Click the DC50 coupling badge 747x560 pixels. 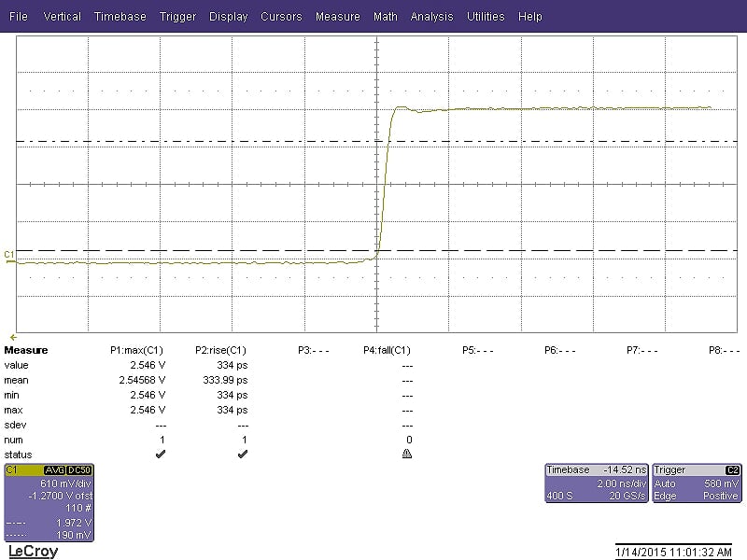pos(78,470)
